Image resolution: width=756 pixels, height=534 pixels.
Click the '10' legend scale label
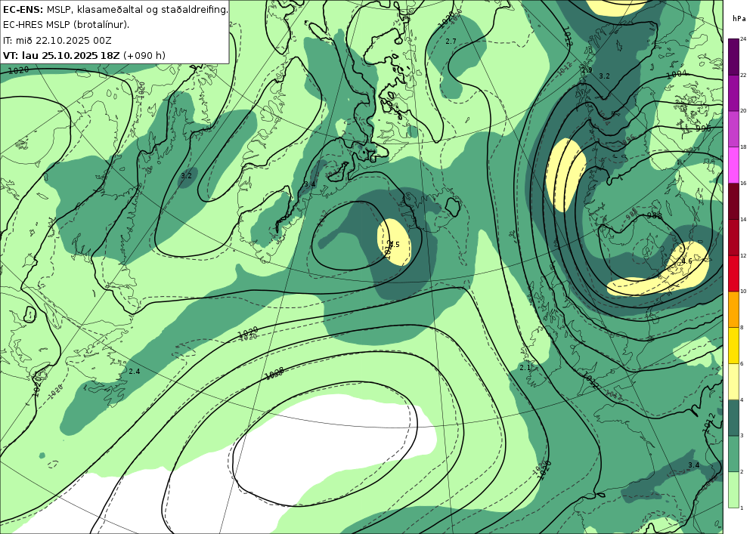[743, 292]
